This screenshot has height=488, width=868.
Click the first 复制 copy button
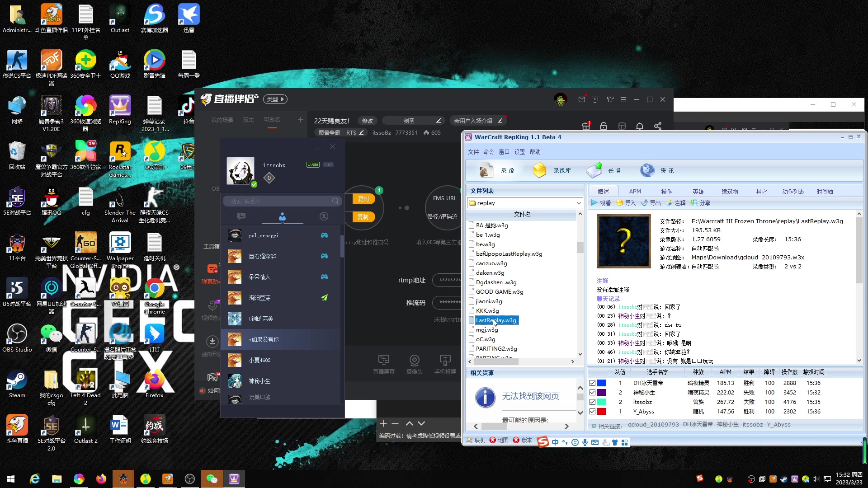363,199
